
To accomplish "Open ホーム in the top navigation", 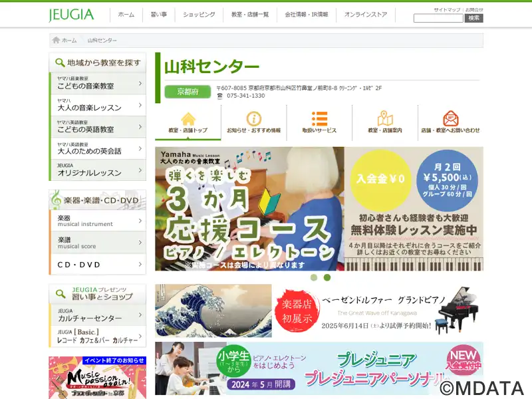I will pyautogui.click(x=126, y=15).
